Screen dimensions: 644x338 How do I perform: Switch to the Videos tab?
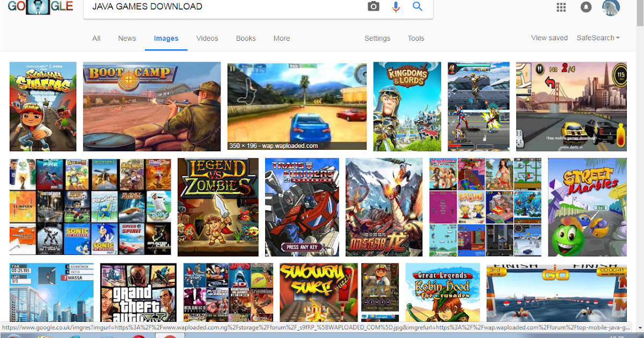207,38
